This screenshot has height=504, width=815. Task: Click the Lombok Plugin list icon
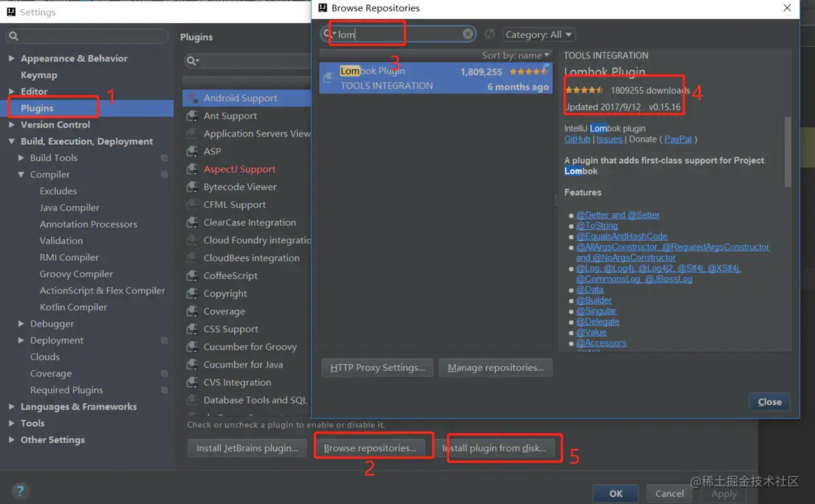329,78
